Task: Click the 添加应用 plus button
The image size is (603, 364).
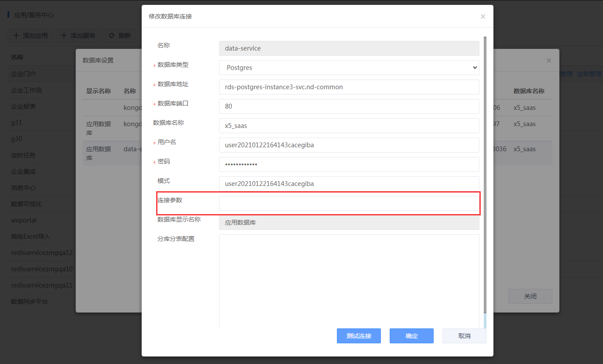Action: point(30,36)
